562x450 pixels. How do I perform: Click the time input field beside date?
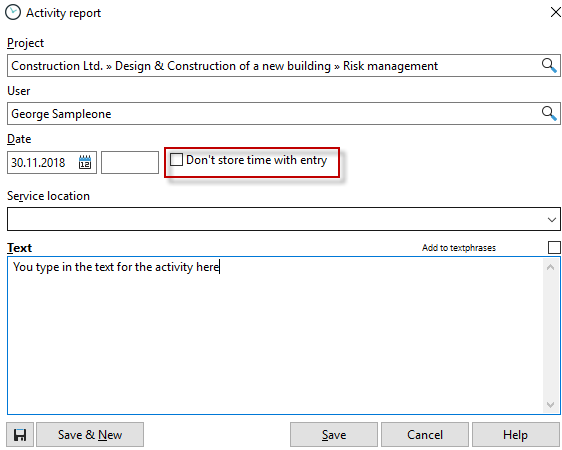click(x=130, y=162)
